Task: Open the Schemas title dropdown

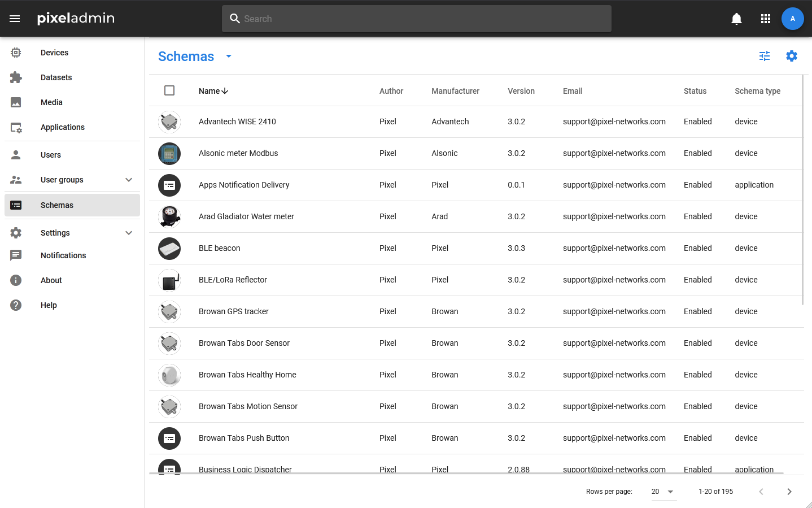Action: click(x=229, y=57)
